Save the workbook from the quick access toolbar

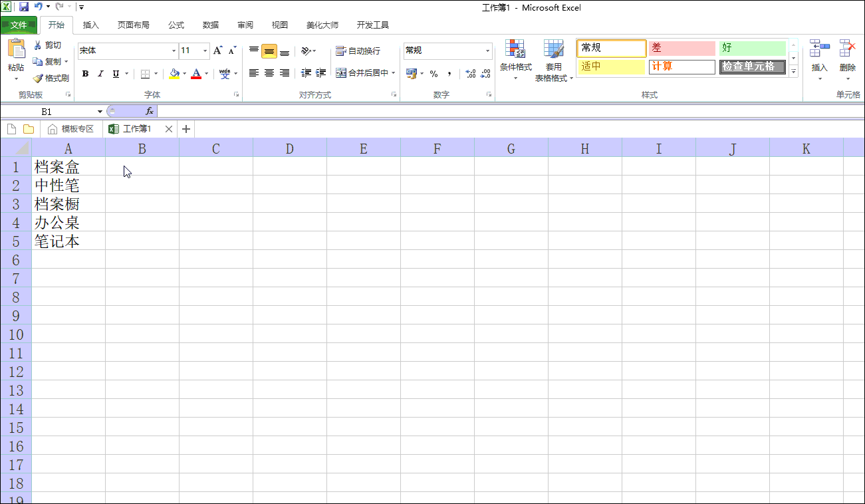(24, 7)
